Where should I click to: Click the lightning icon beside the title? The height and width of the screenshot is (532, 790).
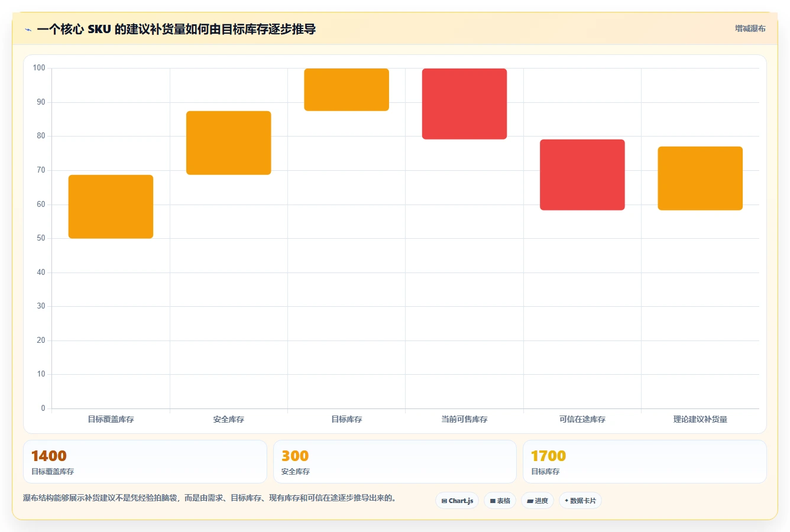28,30
